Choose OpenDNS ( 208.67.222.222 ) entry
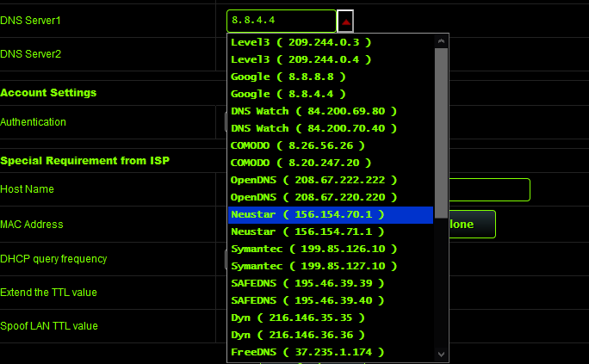This screenshot has width=589, height=364. tap(331, 181)
